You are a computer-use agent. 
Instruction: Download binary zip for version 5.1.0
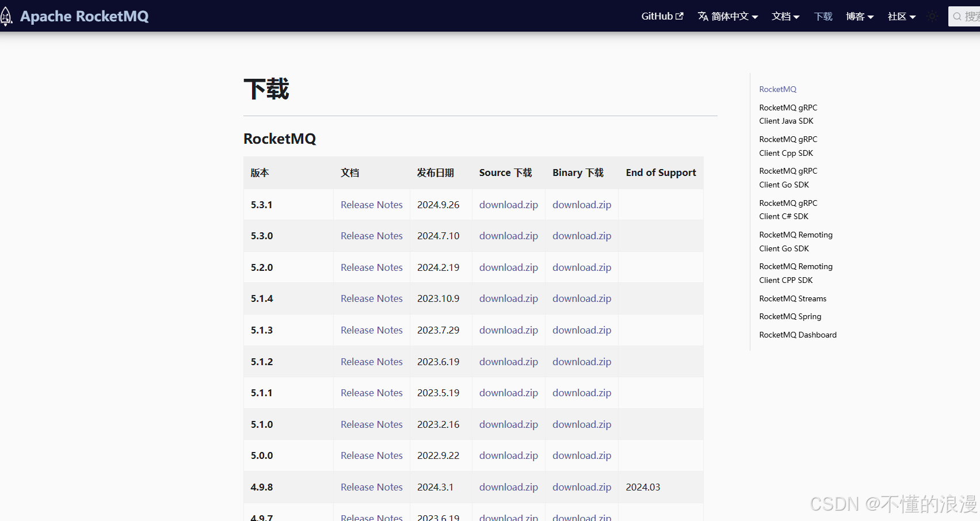coord(582,424)
